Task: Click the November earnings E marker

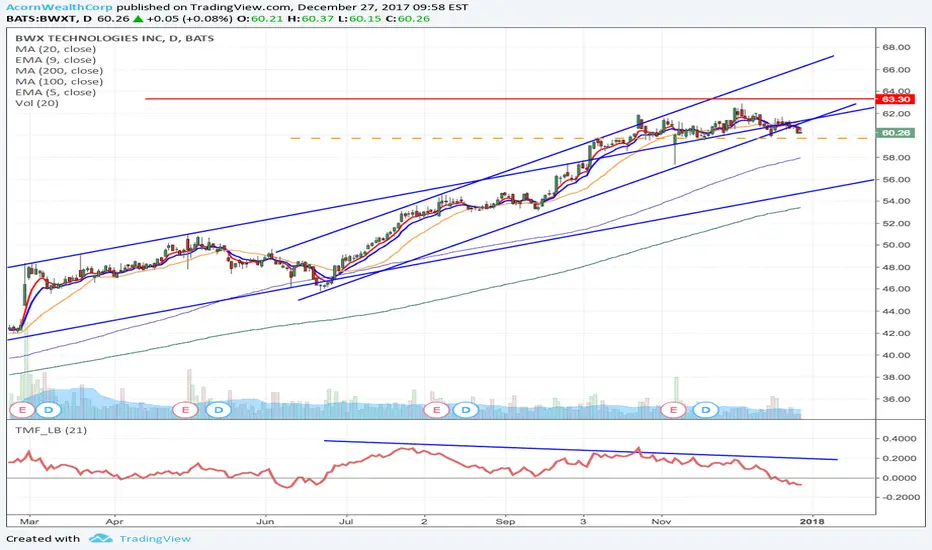Action: coord(673,410)
